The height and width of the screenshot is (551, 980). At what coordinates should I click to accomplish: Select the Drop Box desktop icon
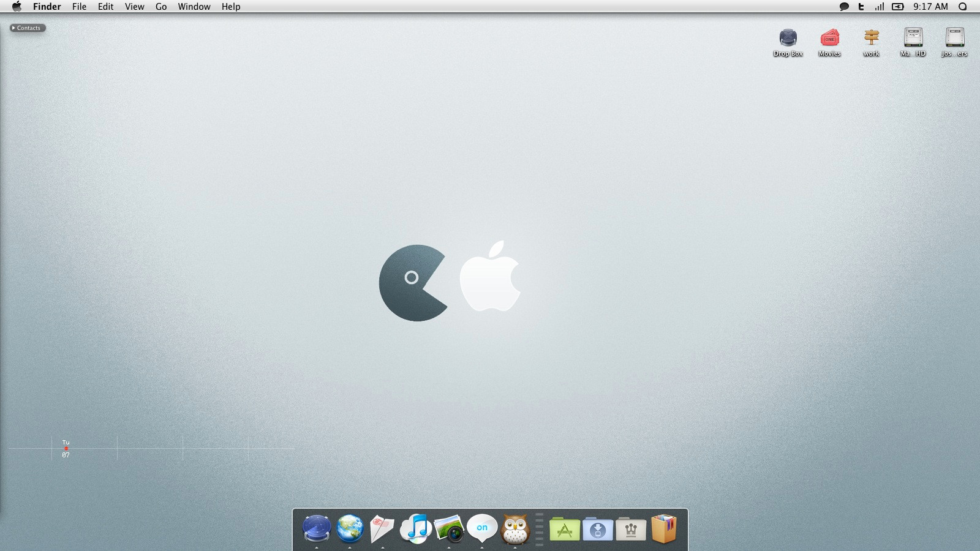(x=788, y=42)
